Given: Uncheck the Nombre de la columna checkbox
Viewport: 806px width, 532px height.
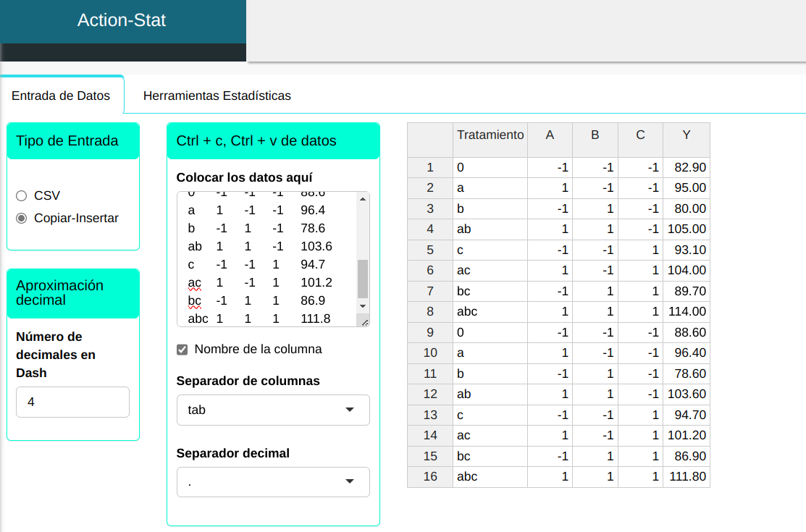Looking at the screenshot, I should 182,350.
